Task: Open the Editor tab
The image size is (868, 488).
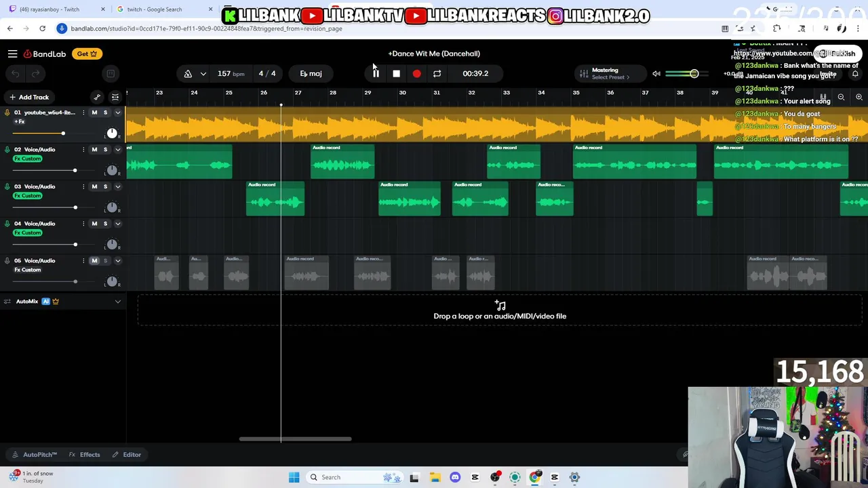Action: coord(127,455)
